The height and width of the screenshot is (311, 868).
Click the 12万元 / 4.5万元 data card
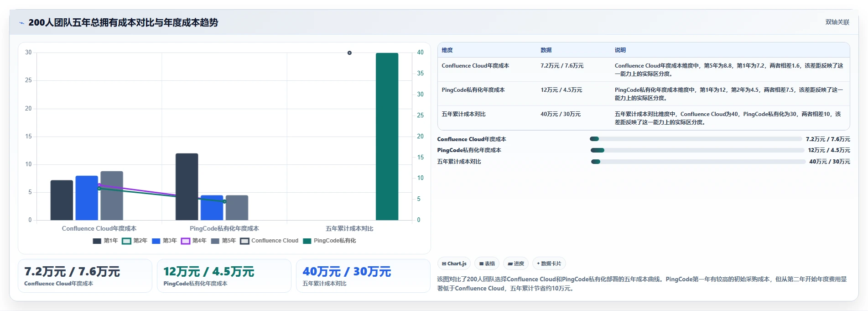pos(224,276)
